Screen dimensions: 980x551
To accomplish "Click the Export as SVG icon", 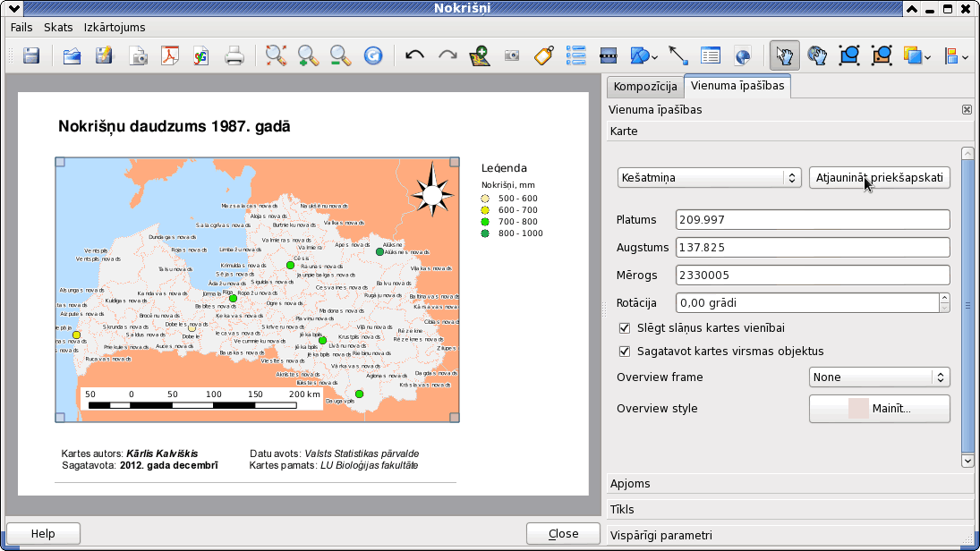I will coord(201,55).
